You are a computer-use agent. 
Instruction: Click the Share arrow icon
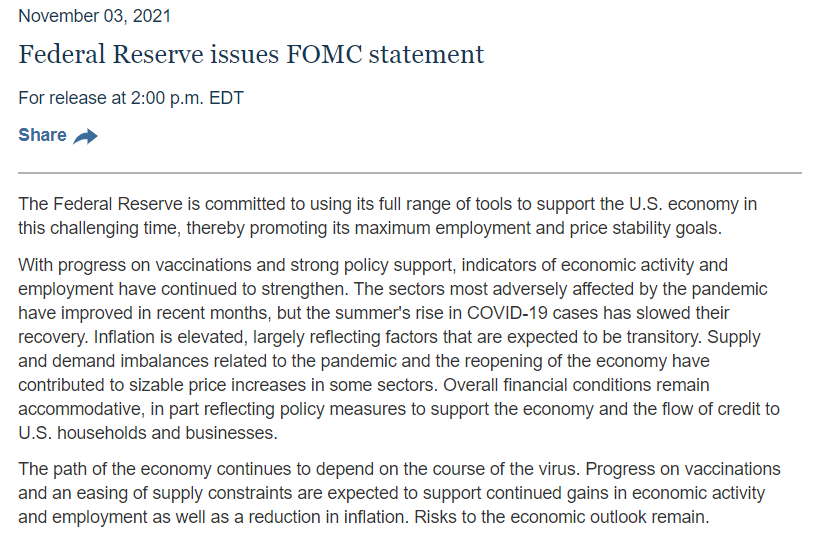tap(86, 136)
